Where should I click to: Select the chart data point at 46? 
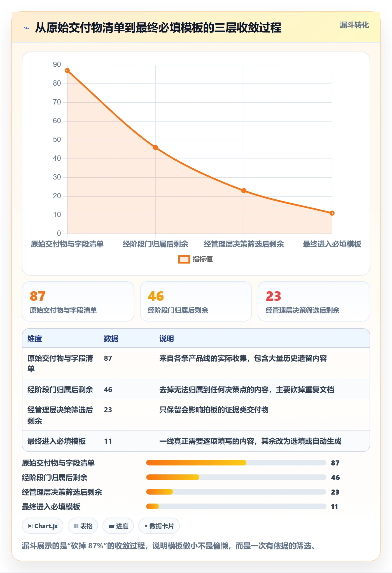pos(155,148)
